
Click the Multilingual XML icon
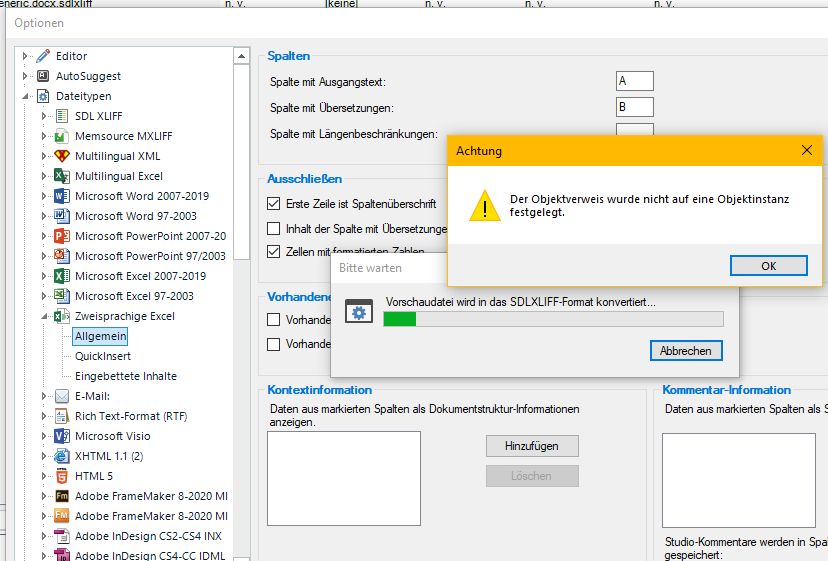62,156
